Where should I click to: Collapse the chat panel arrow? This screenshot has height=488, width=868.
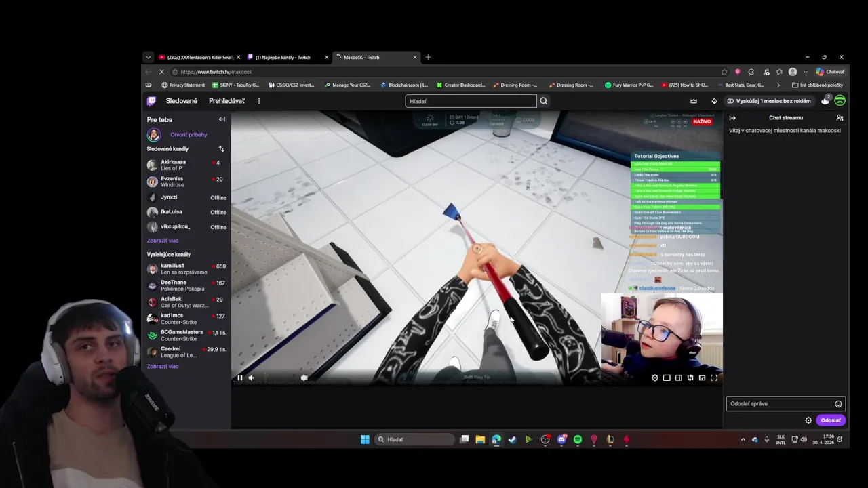(732, 118)
